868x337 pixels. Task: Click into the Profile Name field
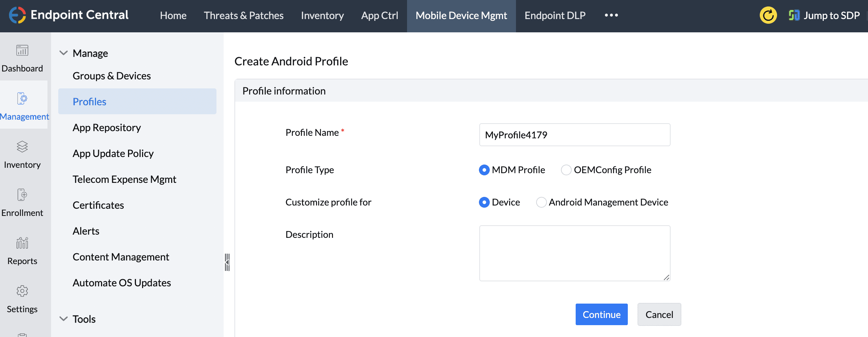point(575,135)
